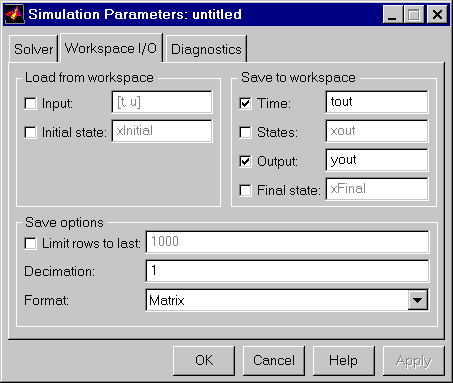Click 'Save to workspace' group title

pos(298,78)
